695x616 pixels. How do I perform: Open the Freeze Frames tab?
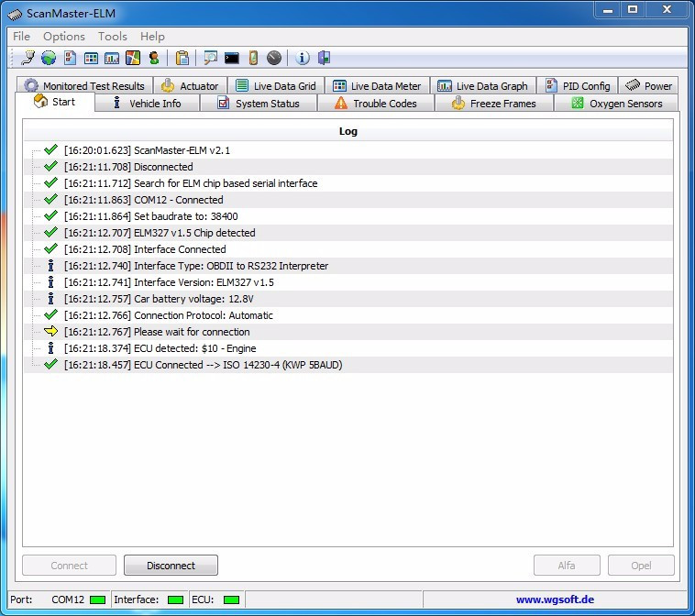click(494, 104)
